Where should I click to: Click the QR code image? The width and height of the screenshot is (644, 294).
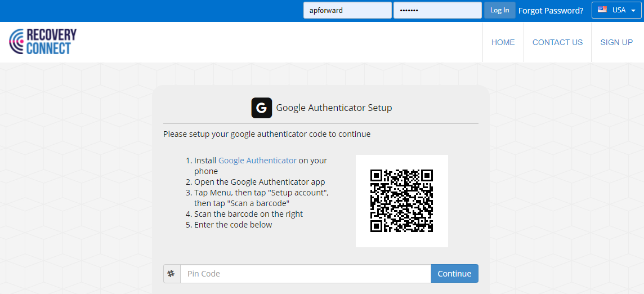pos(402,201)
